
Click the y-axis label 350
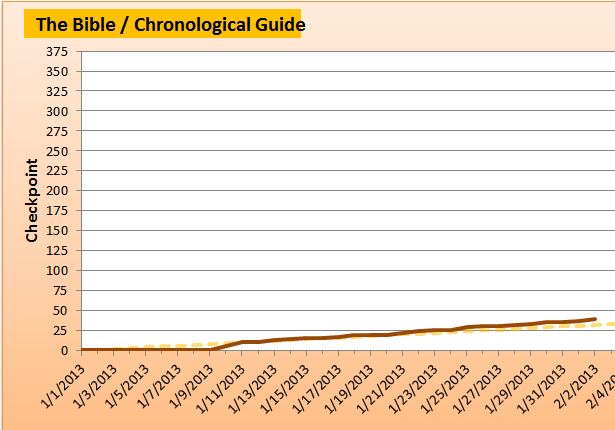coord(57,71)
